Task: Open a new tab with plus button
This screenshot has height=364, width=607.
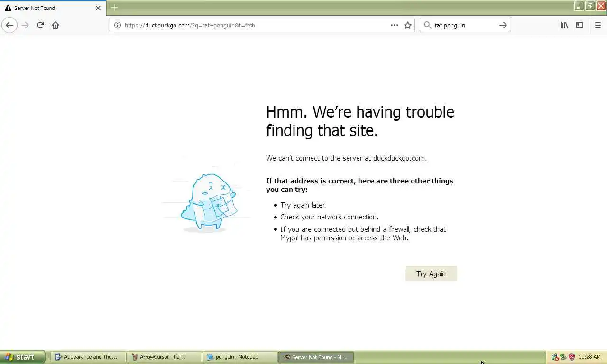Action: tap(114, 8)
